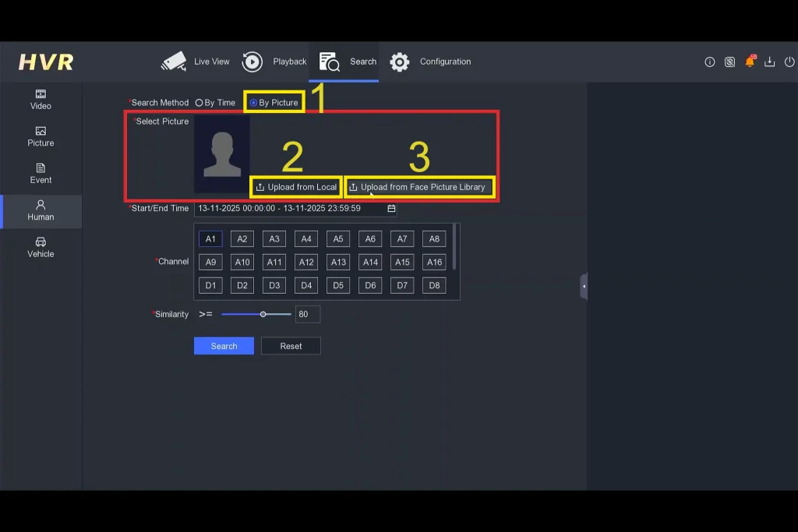This screenshot has height=532, width=798.
Task: Select the By Time search method
Action: [x=199, y=103]
